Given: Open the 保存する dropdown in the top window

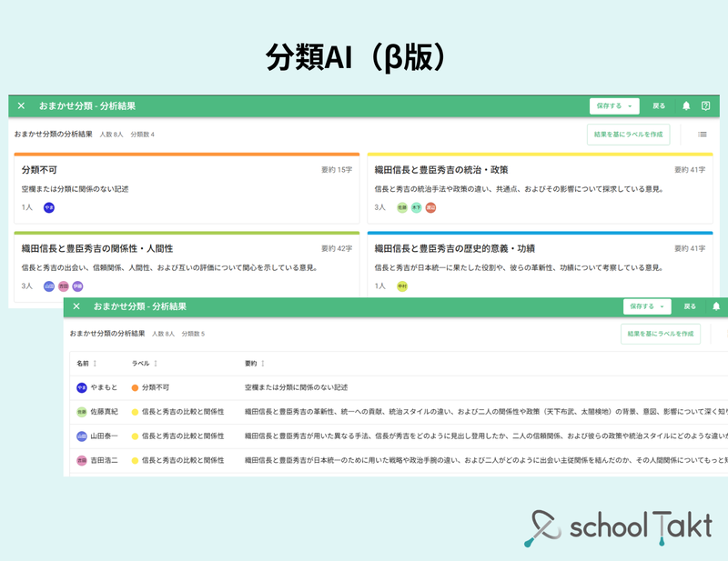Looking at the screenshot, I should pyautogui.click(x=629, y=105).
